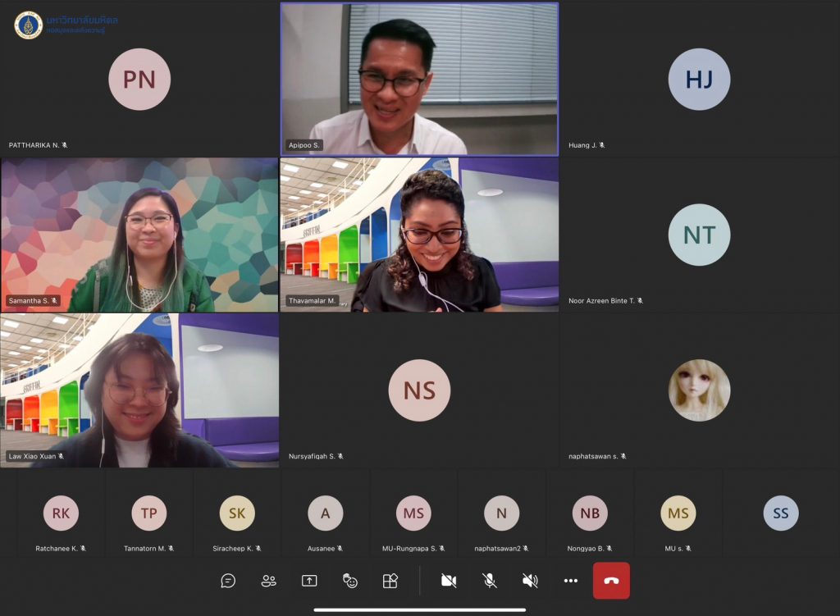Toggle the speaker audio on
840x616 pixels.
point(530,581)
